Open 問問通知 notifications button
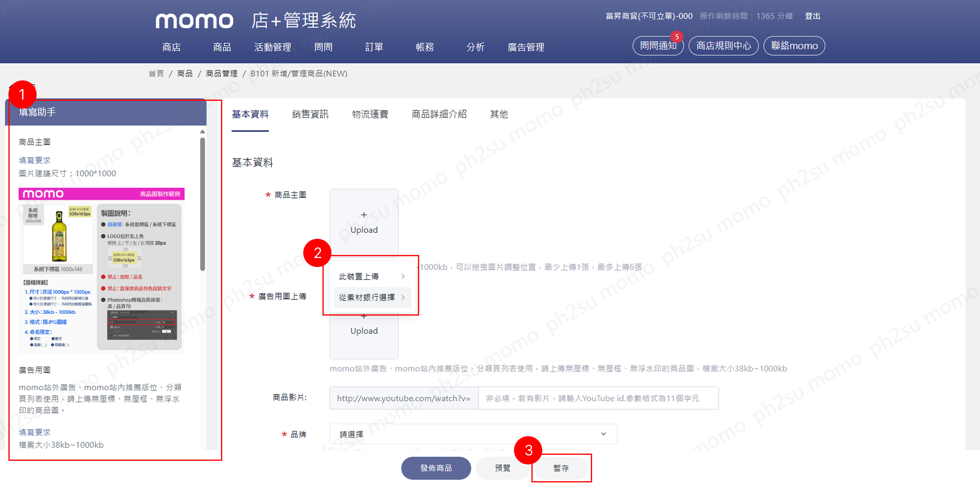This screenshot has width=980, height=486. point(658,46)
